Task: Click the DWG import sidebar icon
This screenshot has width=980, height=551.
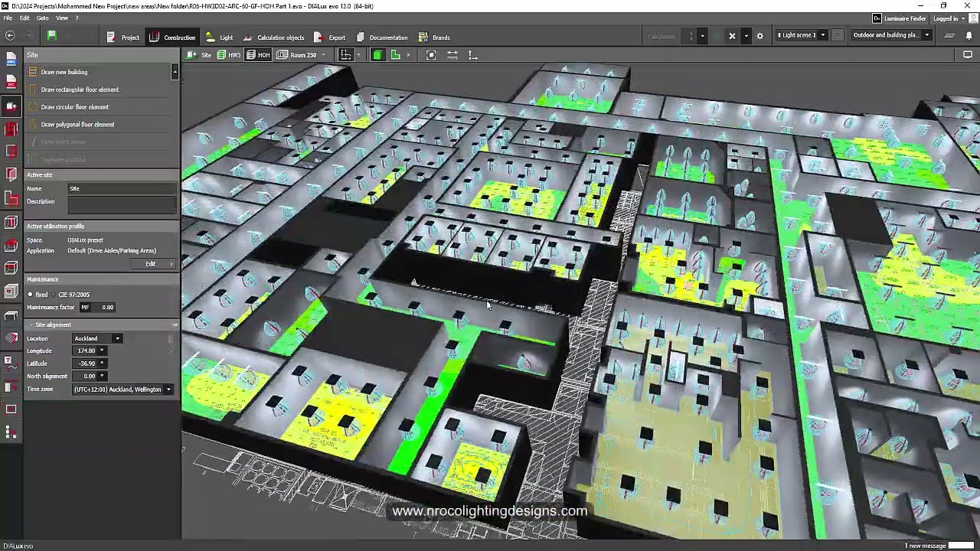Action: 11,58
